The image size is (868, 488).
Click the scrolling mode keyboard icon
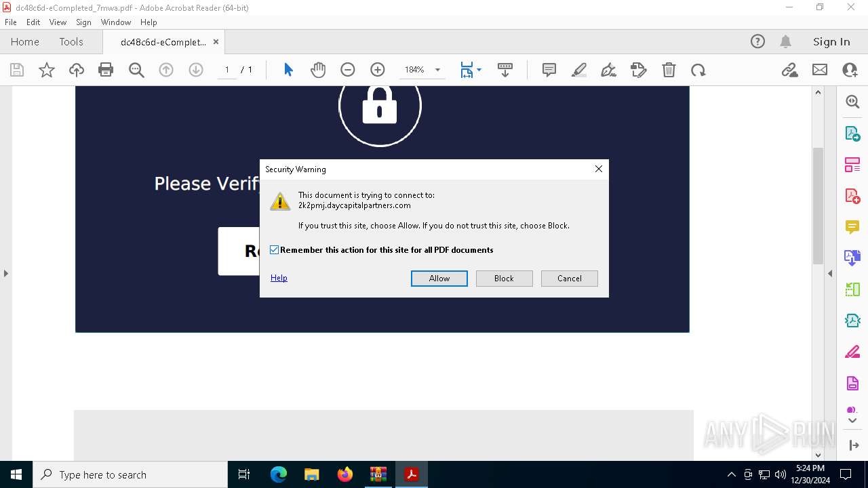coord(505,70)
